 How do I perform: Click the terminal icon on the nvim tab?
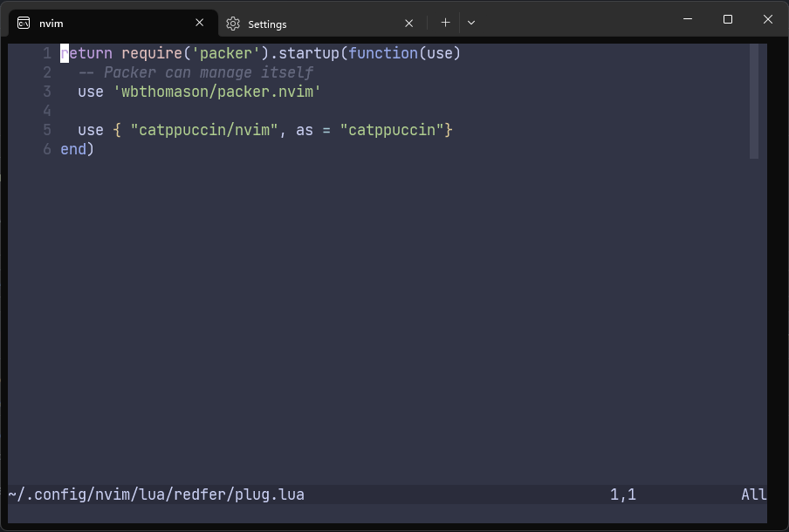click(x=23, y=23)
